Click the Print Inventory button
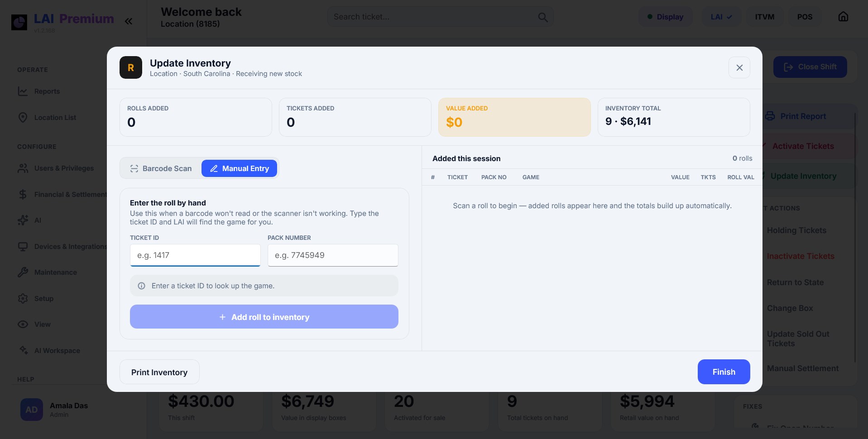This screenshot has height=439, width=868. pyautogui.click(x=159, y=372)
